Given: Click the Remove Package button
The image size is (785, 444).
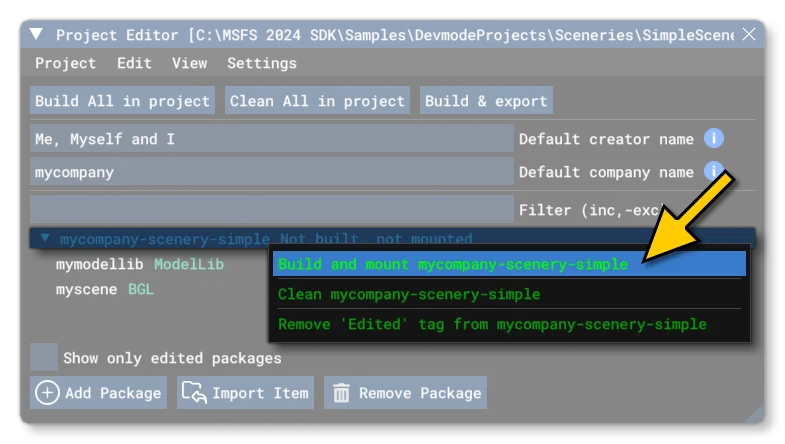Looking at the screenshot, I should pyautogui.click(x=405, y=392).
